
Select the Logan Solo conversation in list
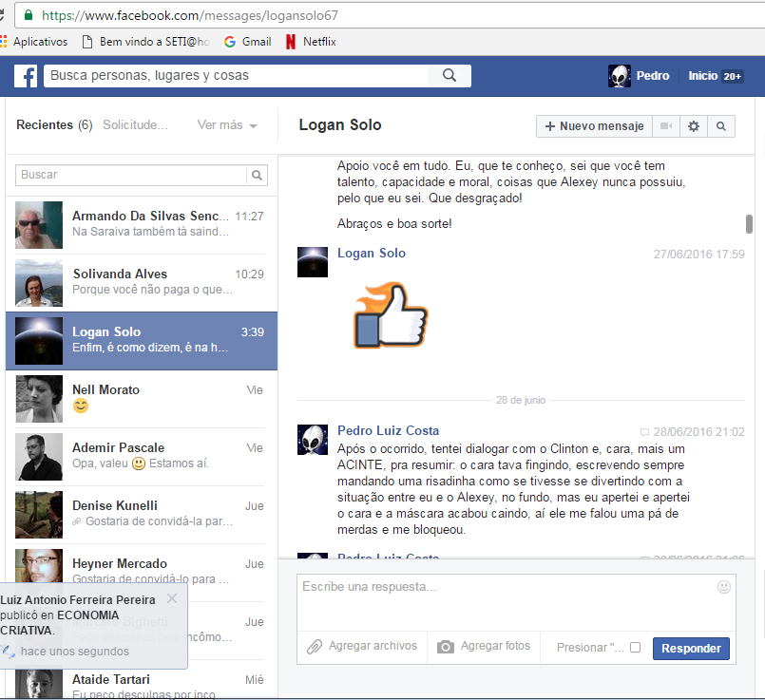[x=142, y=341]
